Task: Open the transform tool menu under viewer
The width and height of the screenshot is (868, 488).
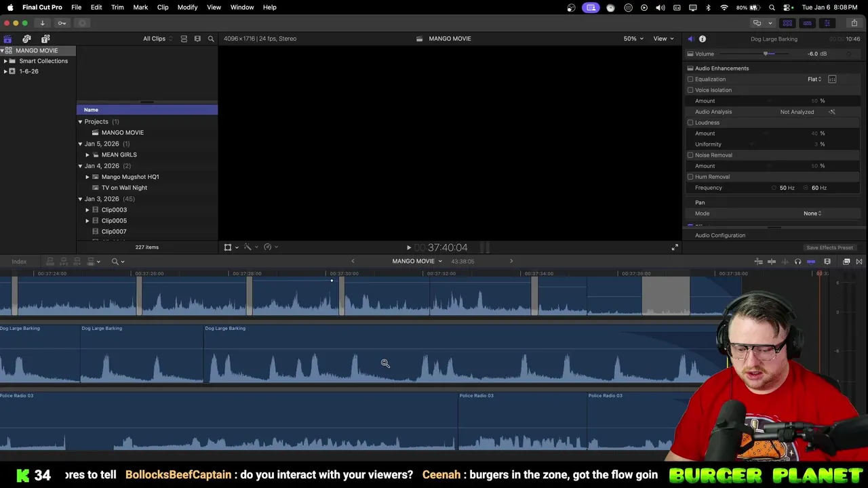Action: tap(231, 247)
